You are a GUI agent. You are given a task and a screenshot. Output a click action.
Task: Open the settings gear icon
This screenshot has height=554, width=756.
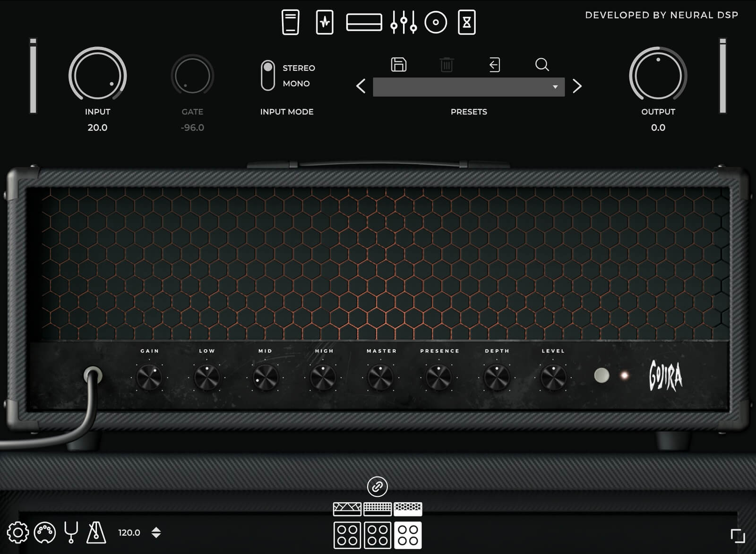pos(18,533)
